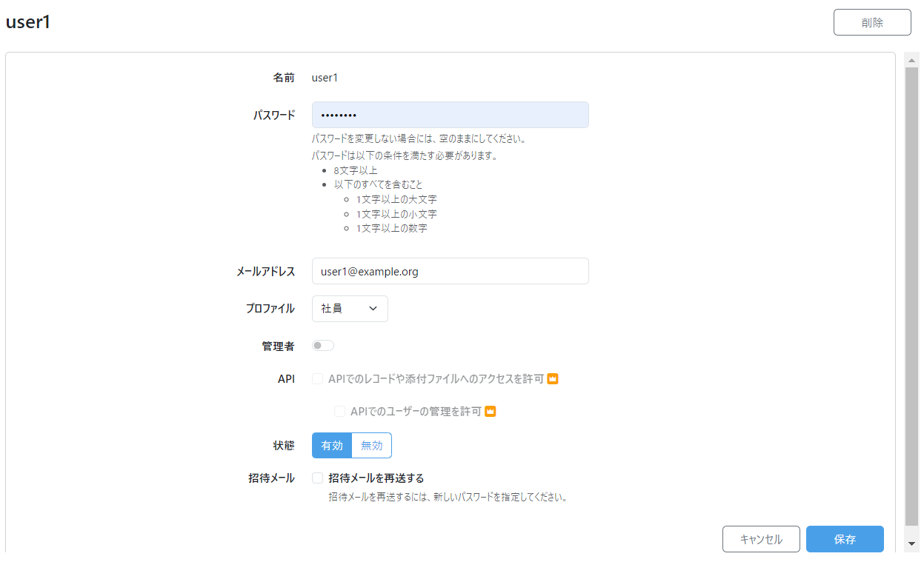Click the 招待メール label
The width and height of the screenshot is (924, 562).
271,478
